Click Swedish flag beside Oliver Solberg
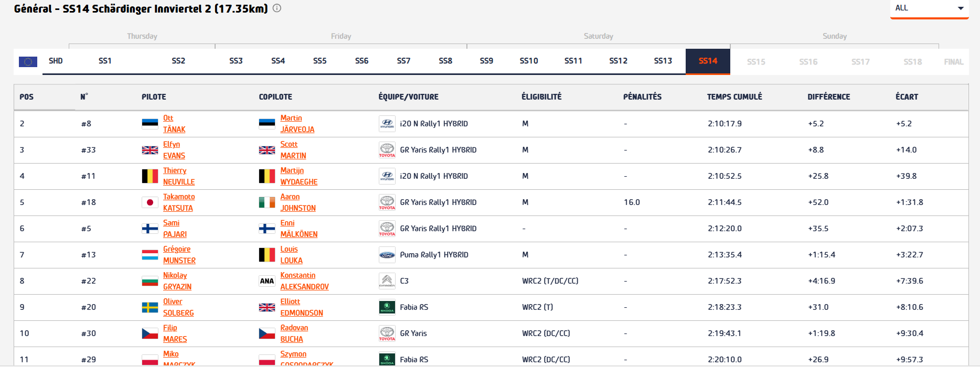This screenshot has width=980, height=367. pos(150,307)
